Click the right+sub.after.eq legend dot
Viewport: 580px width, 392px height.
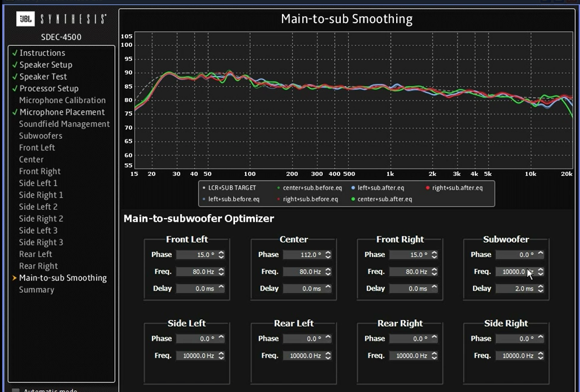coord(427,188)
